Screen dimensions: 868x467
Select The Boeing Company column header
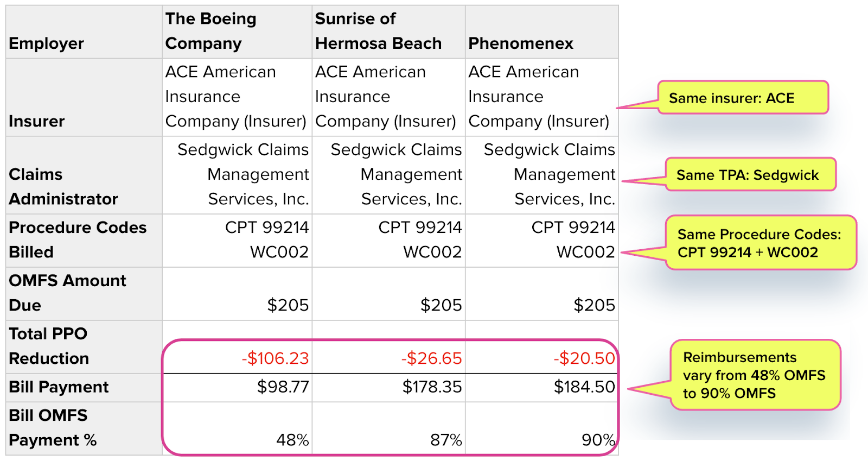(x=237, y=31)
